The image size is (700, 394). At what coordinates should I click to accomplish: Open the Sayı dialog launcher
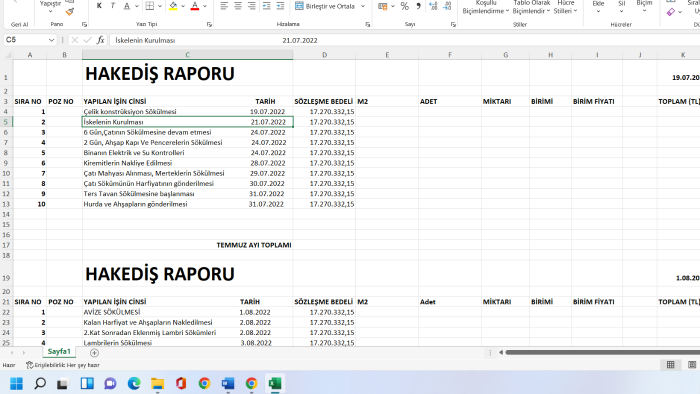(453, 25)
